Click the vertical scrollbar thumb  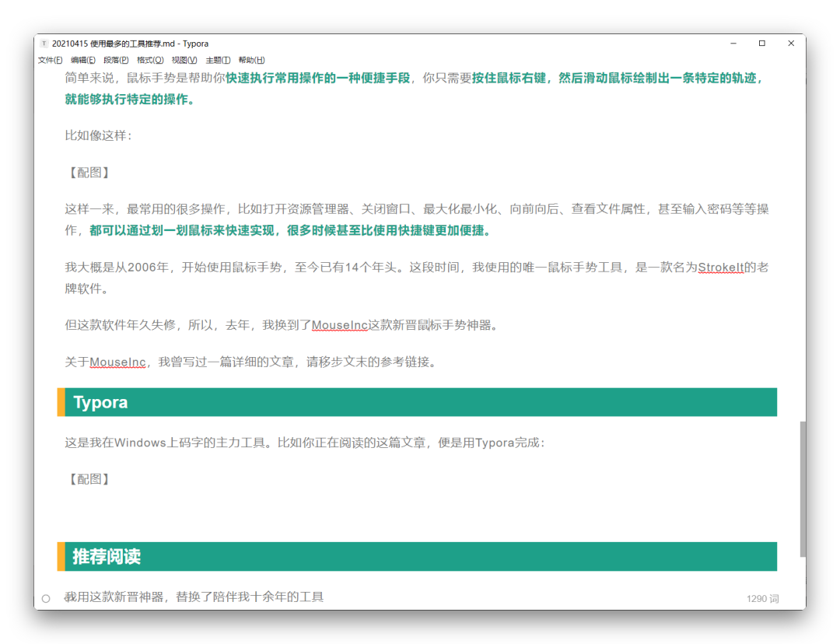[803, 489]
